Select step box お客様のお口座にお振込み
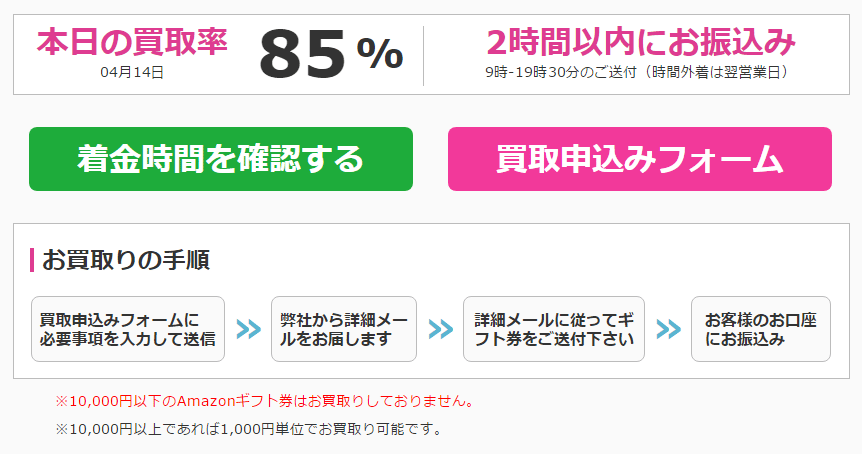 [x=761, y=329]
